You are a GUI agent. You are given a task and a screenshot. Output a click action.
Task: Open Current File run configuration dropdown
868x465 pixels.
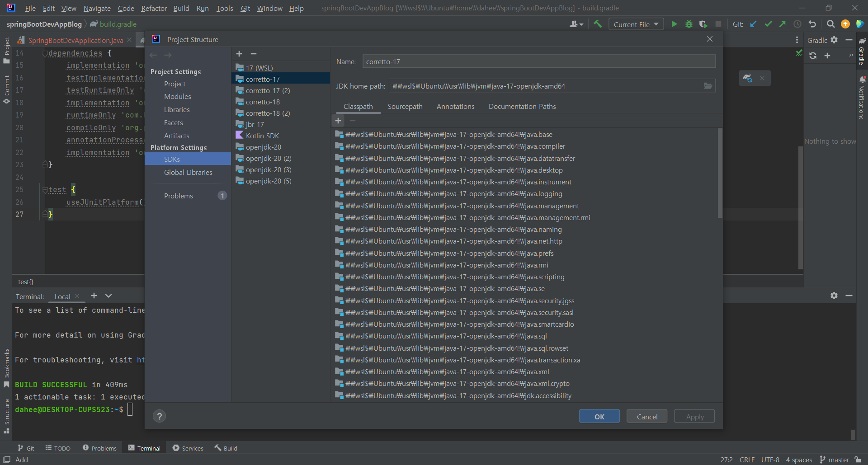coord(636,24)
